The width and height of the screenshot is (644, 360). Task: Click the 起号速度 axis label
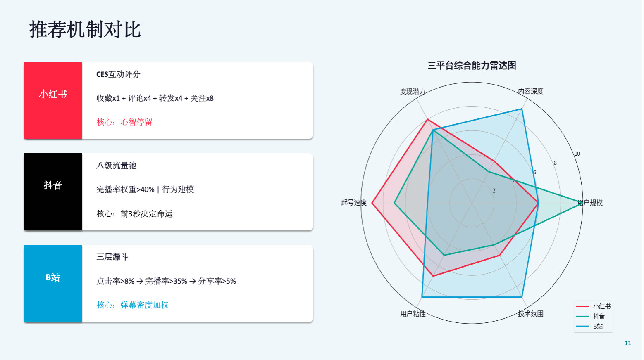tap(354, 203)
